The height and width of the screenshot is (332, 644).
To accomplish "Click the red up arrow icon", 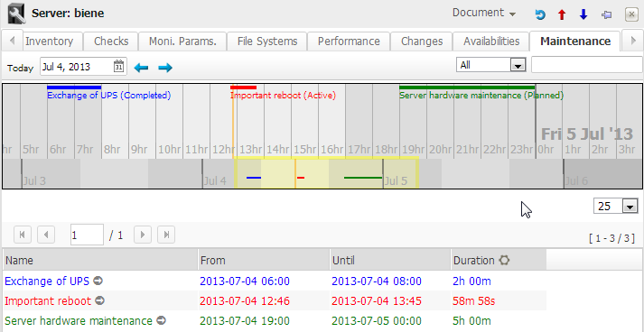I will pyautogui.click(x=562, y=15).
